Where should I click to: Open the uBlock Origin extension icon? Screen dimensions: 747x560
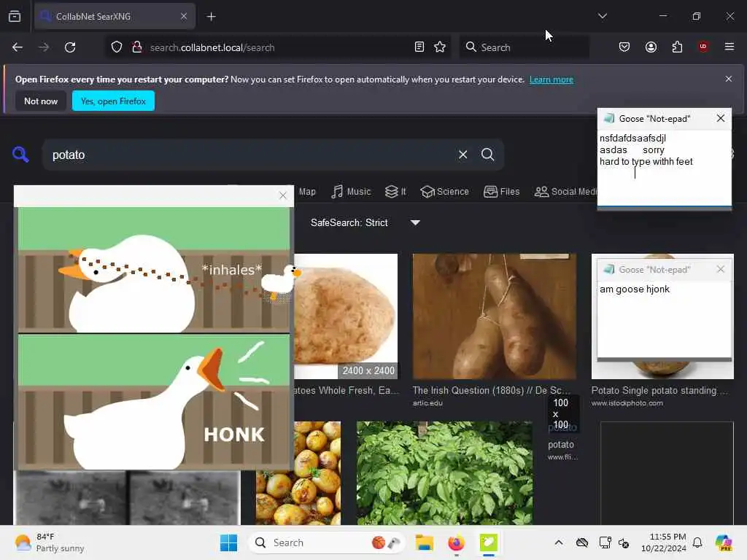(x=703, y=47)
